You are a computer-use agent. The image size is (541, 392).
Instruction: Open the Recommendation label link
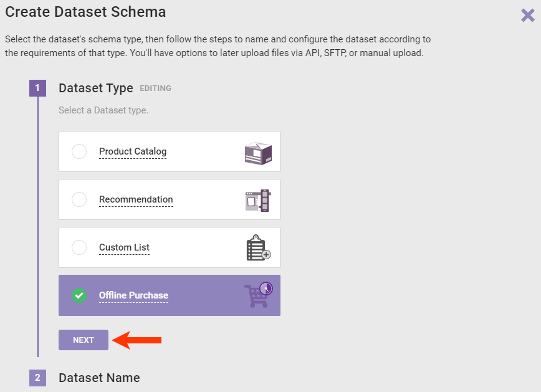coord(136,199)
